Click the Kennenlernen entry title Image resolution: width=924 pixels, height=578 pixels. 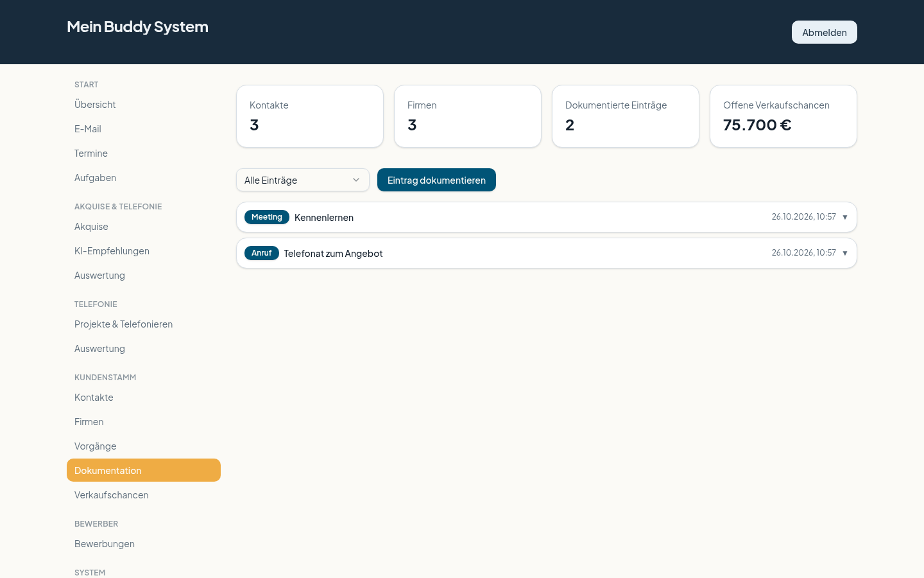(324, 218)
